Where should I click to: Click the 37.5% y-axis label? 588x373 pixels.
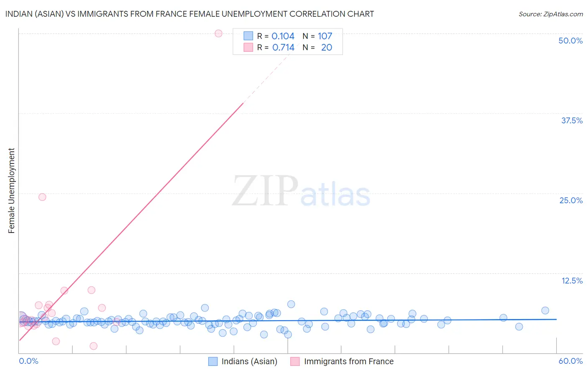[572, 120]
